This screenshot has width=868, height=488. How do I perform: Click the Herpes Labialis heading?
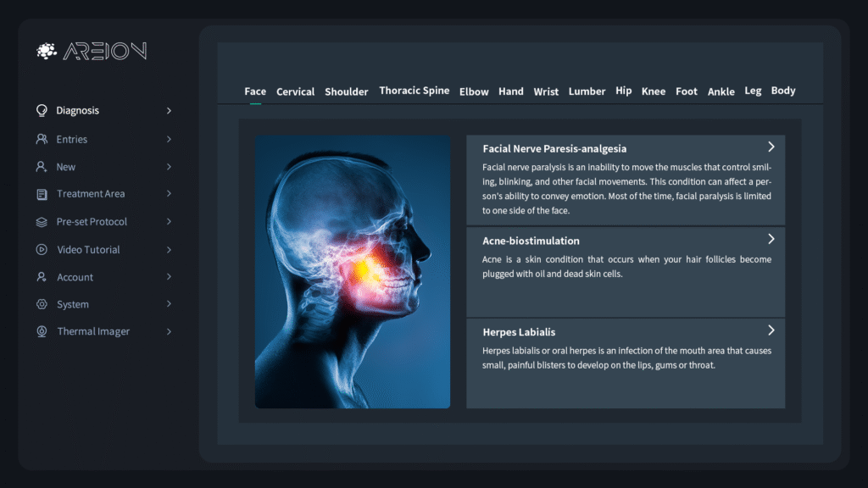[519, 332]
